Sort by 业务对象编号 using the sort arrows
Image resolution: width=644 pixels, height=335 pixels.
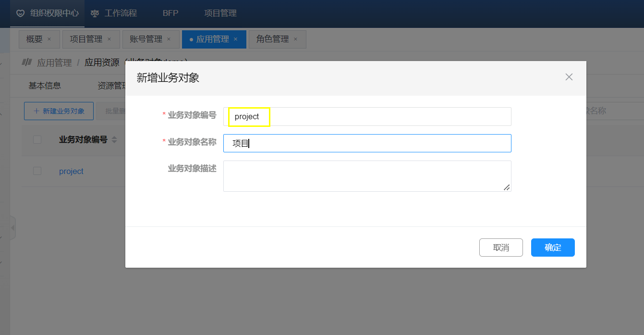point(114,140)
